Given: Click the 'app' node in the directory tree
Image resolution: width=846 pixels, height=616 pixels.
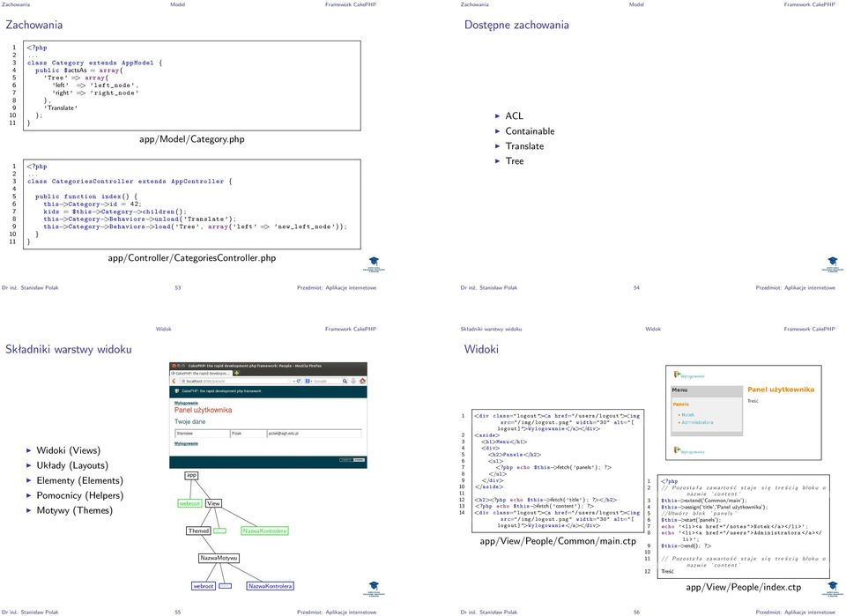Looking at the screenshot, I should (x=191, y=475).
